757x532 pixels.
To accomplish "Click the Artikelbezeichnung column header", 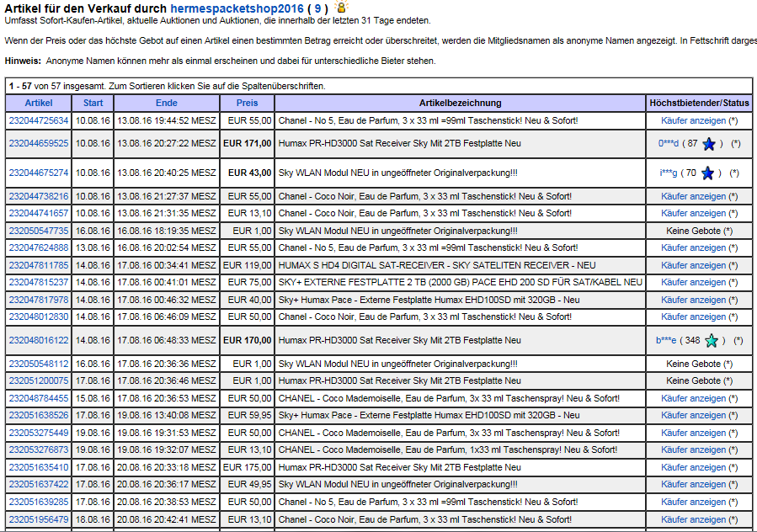I will (460, 103).
